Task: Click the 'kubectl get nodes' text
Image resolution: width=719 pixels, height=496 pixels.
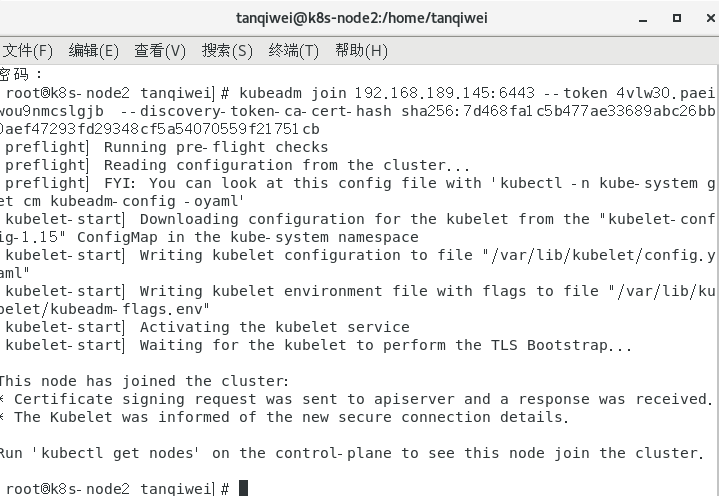Action: (x=116, y=453)
